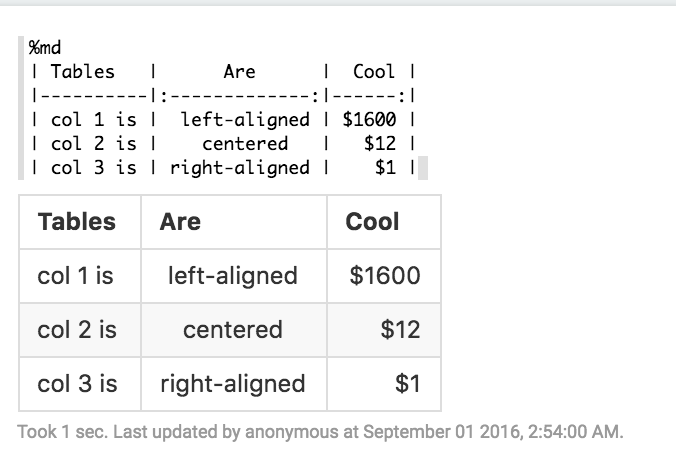Click the $1600 cell in the table

point(385,276)
